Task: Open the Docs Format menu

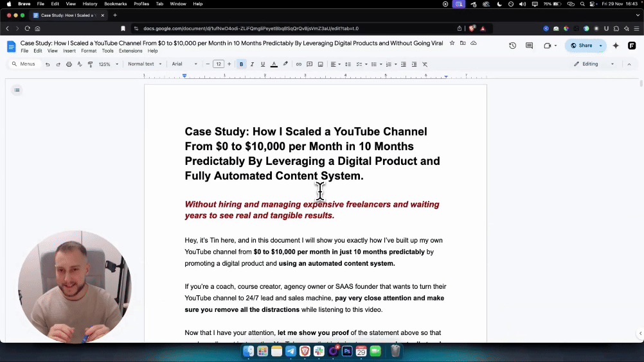Action: click(89, 51)
